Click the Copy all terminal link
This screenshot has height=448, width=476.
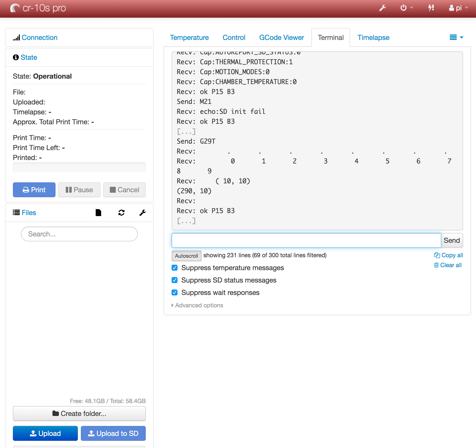point(448,255)
